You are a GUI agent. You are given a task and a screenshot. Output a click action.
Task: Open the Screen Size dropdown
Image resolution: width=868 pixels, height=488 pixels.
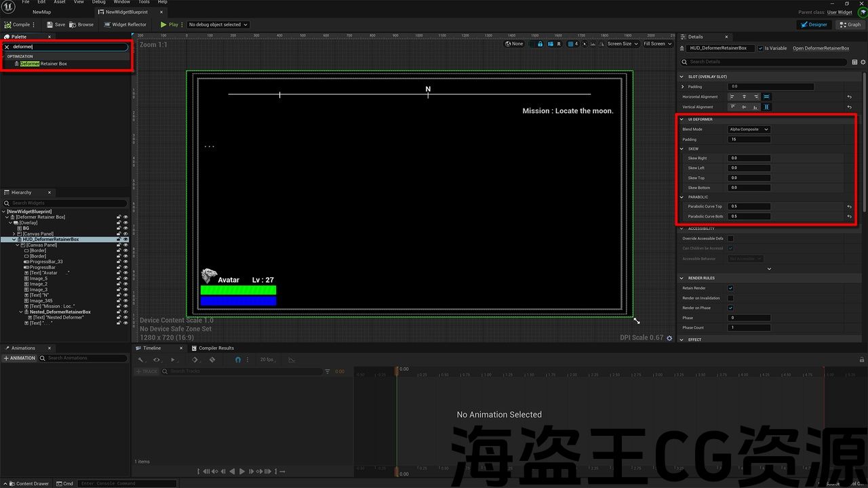(622, 44)
